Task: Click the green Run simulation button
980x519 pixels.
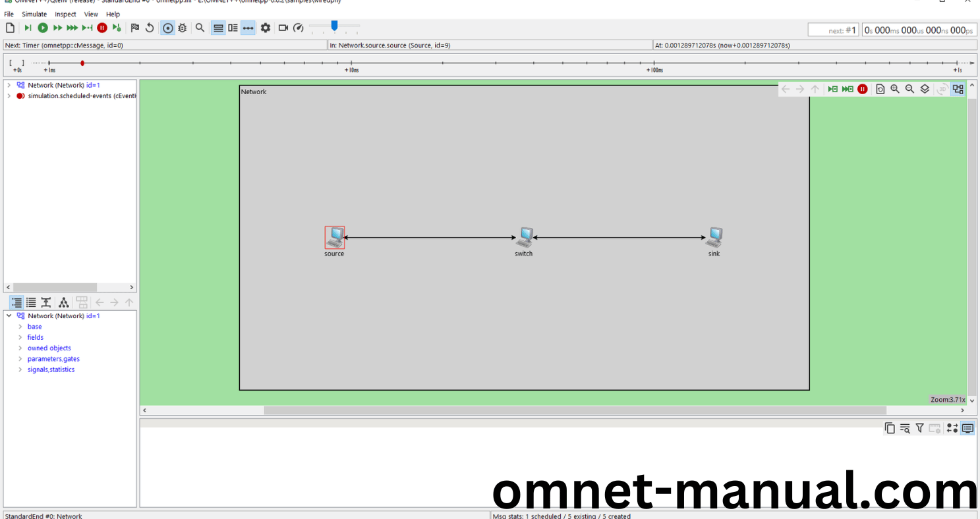Action: click(x=43, y=28)
